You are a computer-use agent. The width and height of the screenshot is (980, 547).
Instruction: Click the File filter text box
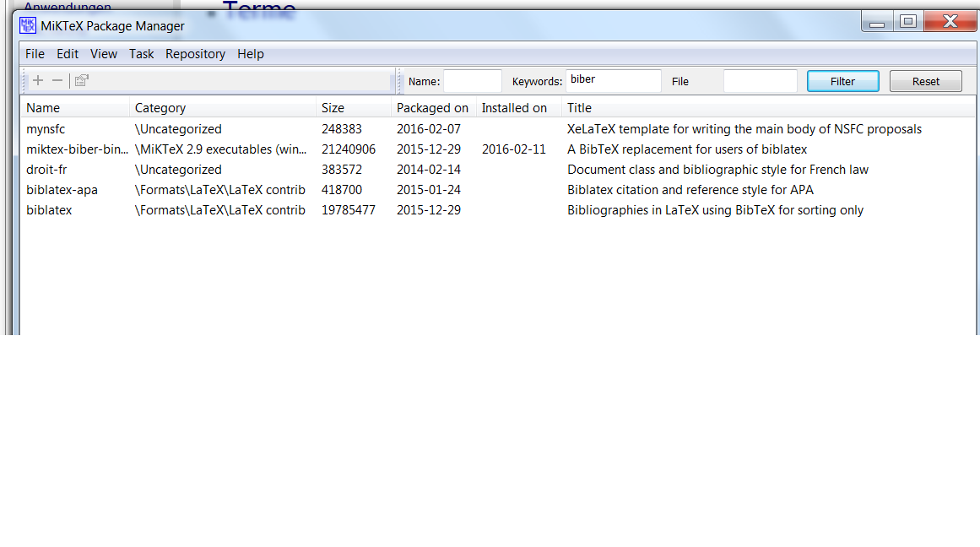tap(760, 81)
